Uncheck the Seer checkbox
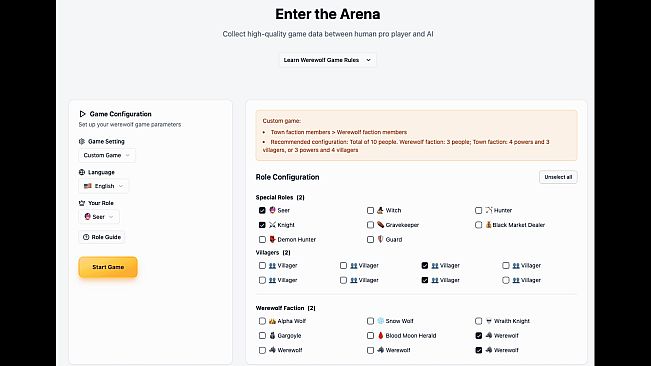The height and width of the screenshot is (366, 651). (262, 210)
